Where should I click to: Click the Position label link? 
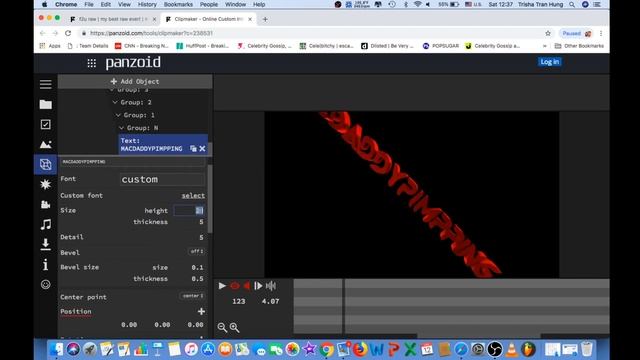pyautogui.click(x=76, y=311)
